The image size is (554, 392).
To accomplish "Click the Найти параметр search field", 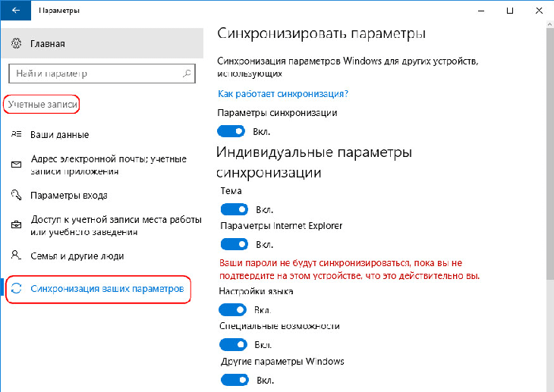I will (102, 74).
